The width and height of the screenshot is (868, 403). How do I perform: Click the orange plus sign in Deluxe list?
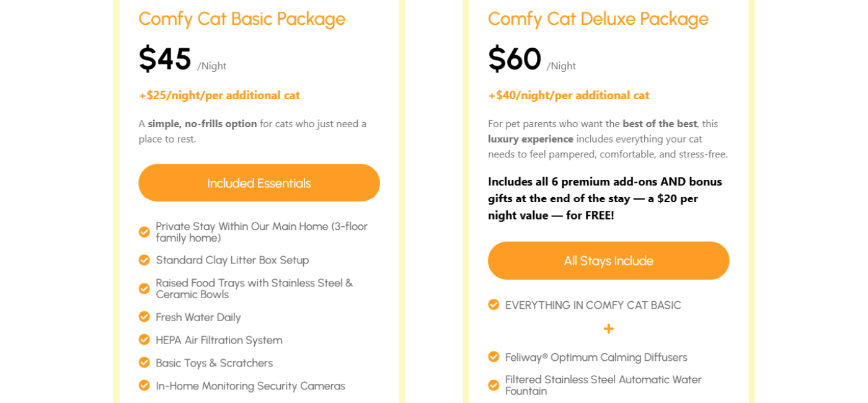click(x=608, y=329)
